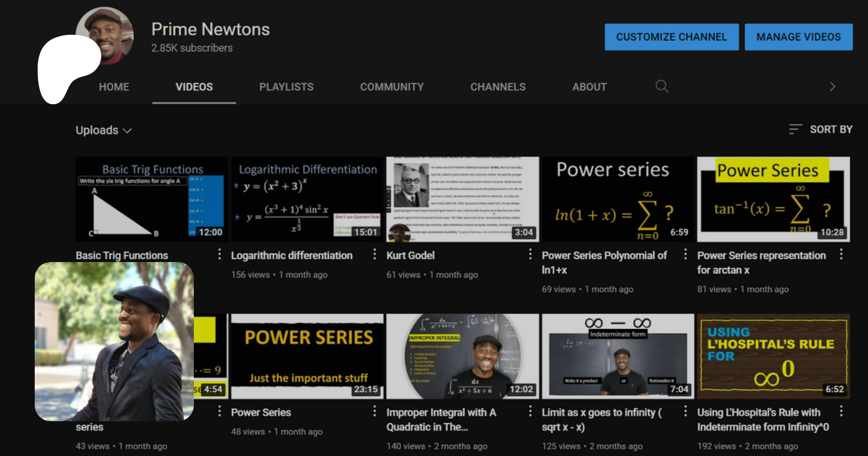
Task: Click the Manage Videos button
Action: tap(798, 37)
